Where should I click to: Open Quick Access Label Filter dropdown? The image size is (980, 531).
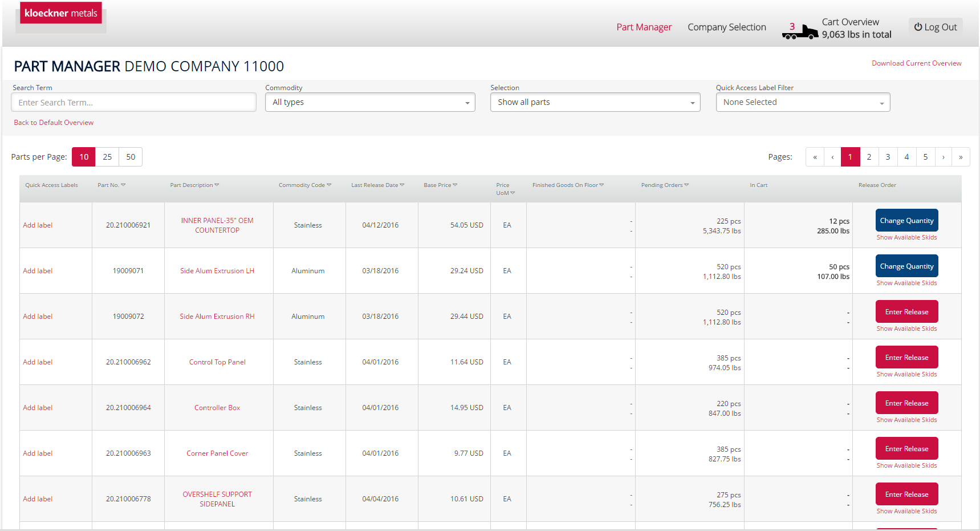(803, 103)
